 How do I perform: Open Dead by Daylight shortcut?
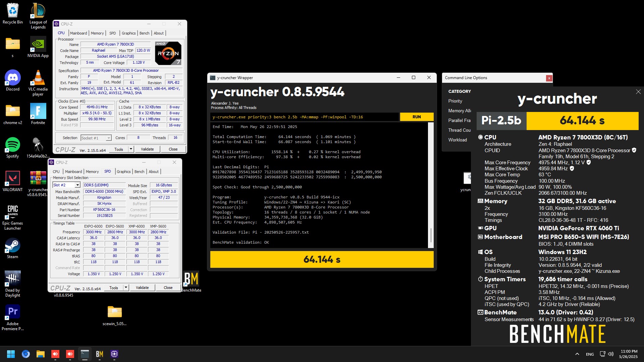(13, 284)
